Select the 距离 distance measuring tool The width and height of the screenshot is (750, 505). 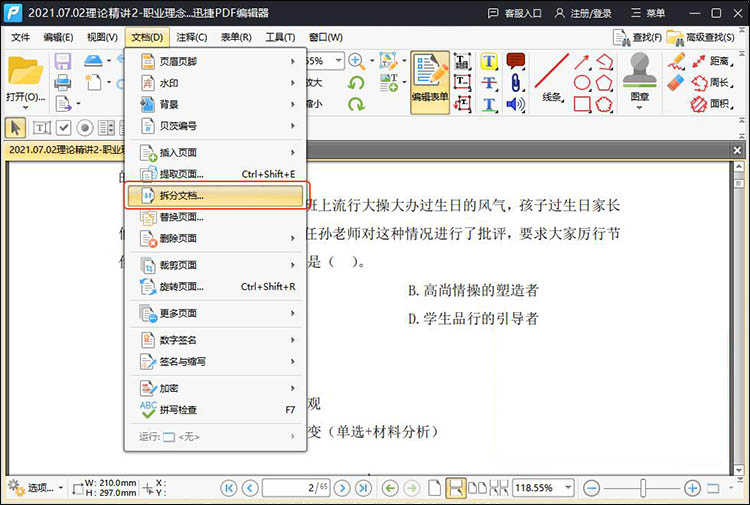point(713,61)
